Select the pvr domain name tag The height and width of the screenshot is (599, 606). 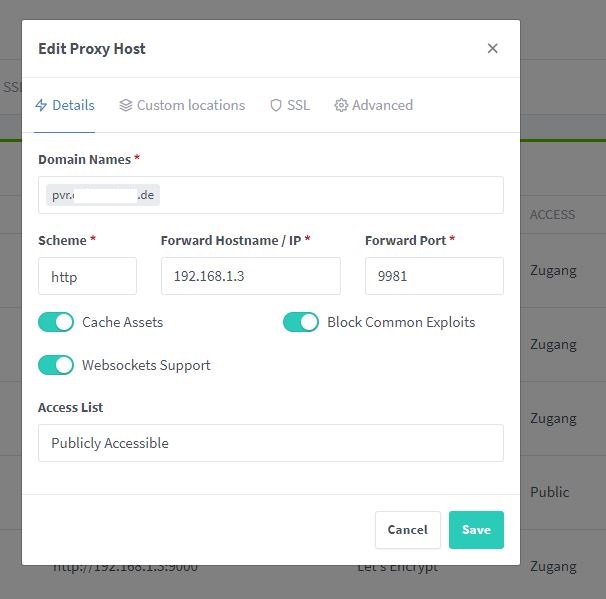[103, 195]
